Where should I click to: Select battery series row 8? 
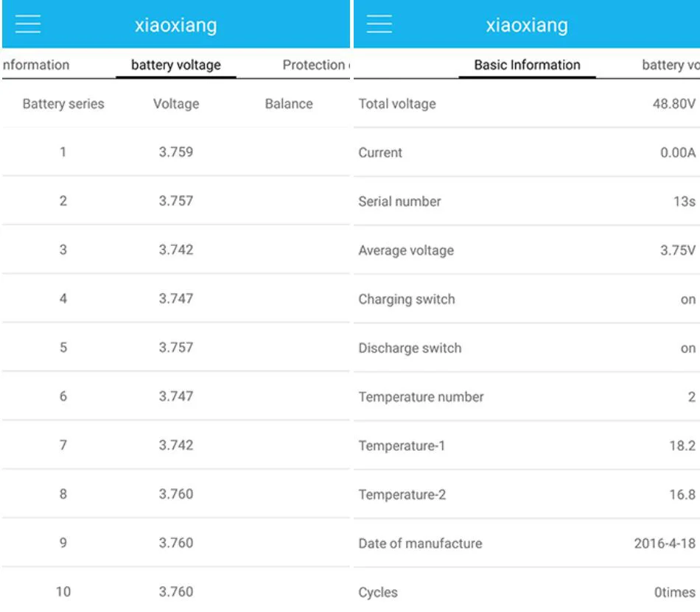click(x=176, y=493)
